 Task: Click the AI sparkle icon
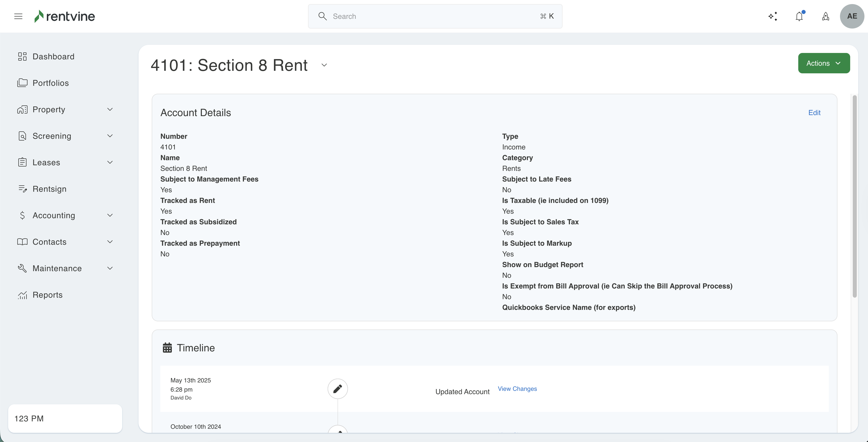click(x=773, y=16)
